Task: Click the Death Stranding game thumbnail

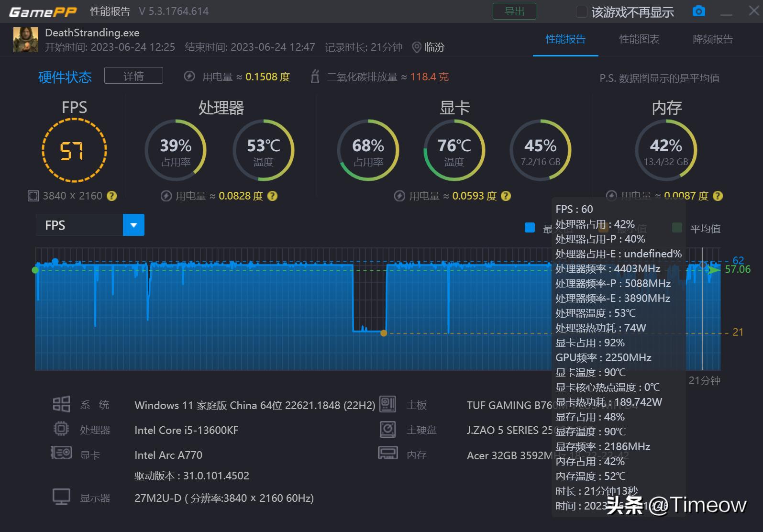Action: click(x=26, y=40)
